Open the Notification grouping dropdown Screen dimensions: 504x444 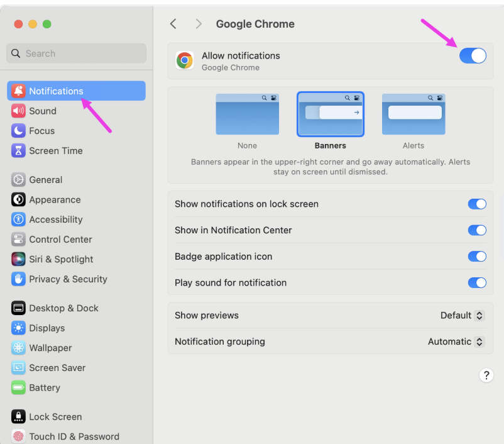coord(456,342)
